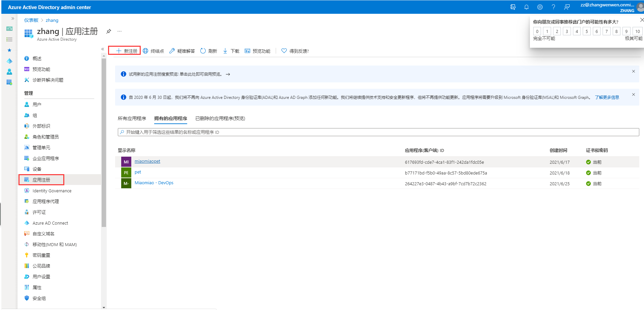Download the app list with 下载
Viewport: 644px width, 310px height.
(231, 51)
